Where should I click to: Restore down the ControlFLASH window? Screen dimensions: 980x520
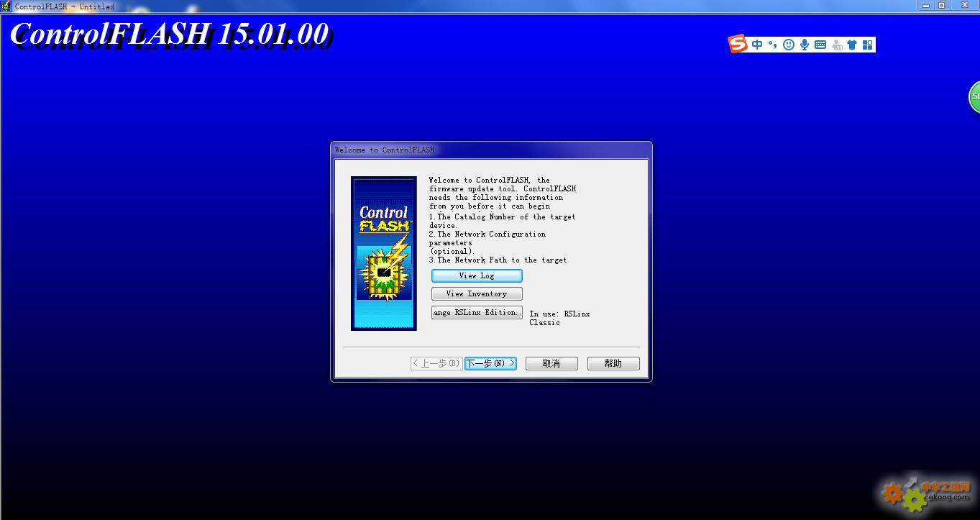[942, 5]
